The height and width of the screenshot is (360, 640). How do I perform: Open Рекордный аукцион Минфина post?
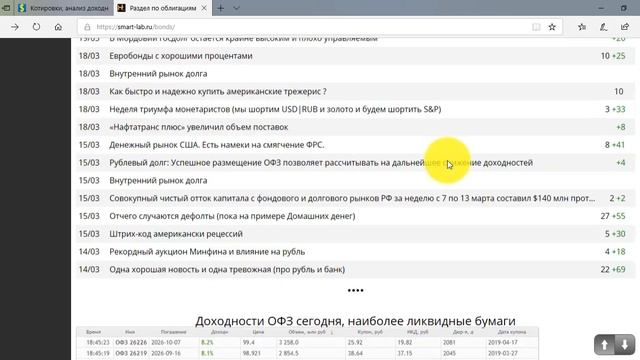tap(207, 252)
